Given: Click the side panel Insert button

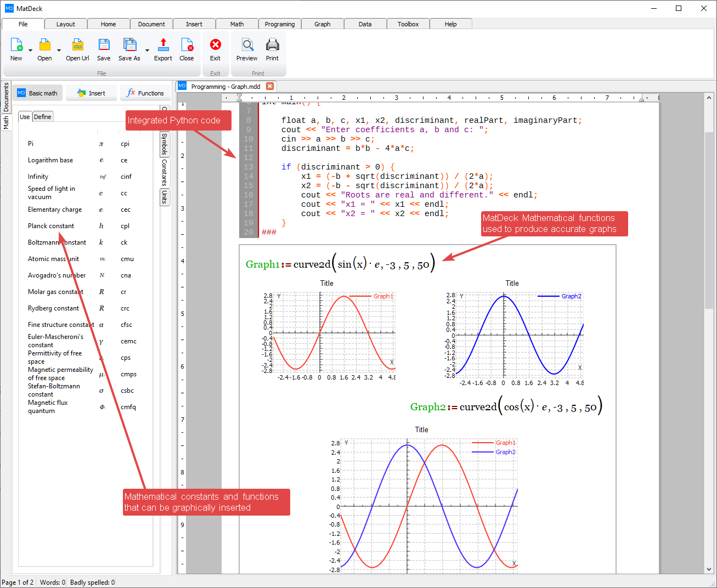Looking at the screenshot, I should pos(91,93).
